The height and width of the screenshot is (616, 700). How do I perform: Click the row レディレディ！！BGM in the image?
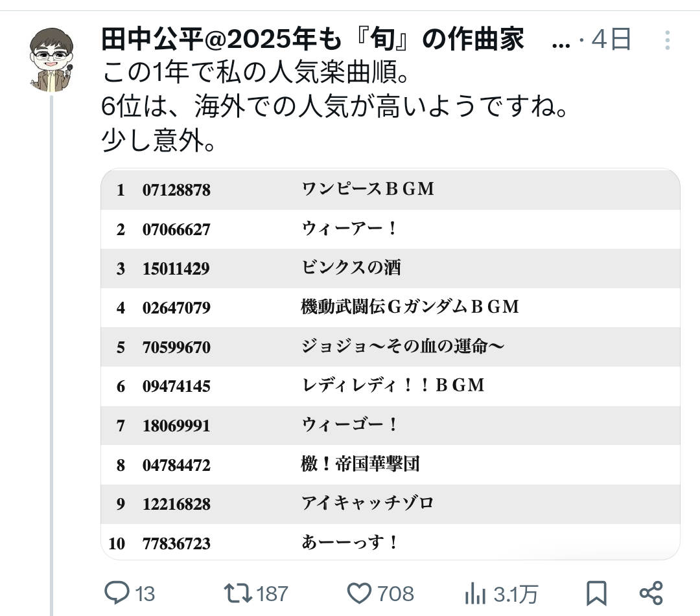click(x=391, y=386)
